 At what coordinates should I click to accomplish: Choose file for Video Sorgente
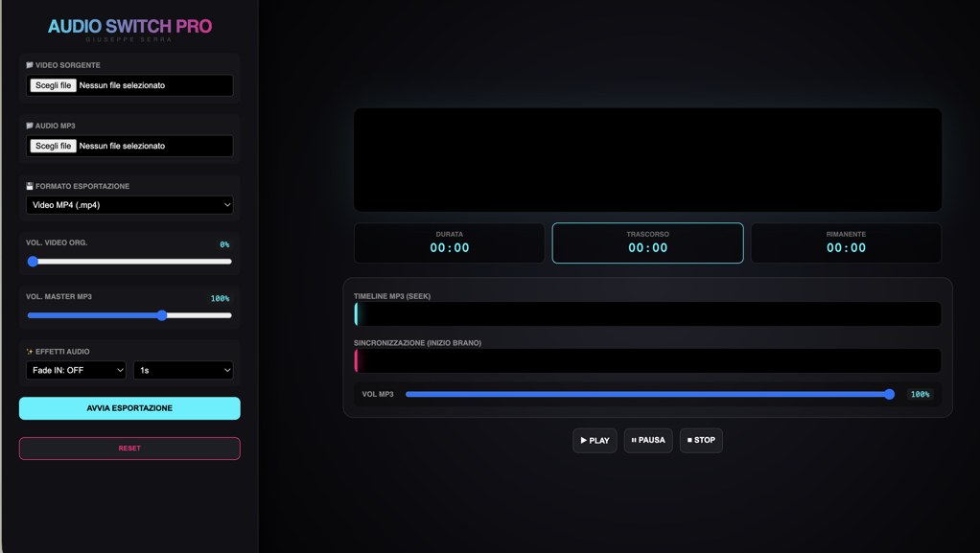[53, 85]
